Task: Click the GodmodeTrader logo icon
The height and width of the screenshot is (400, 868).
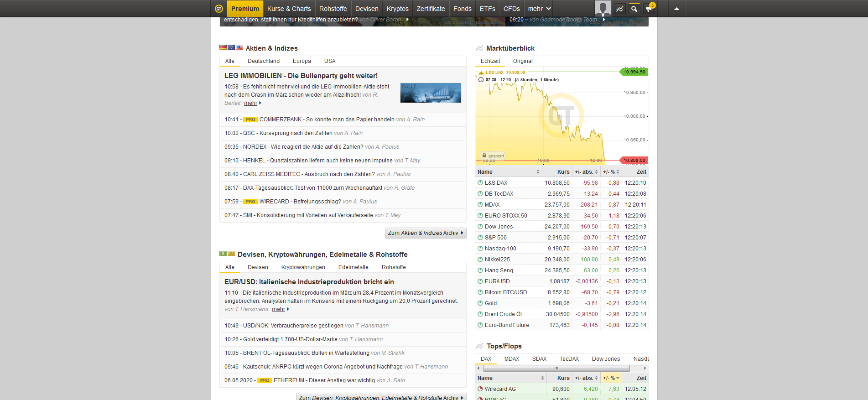Action: pos(219,9)
